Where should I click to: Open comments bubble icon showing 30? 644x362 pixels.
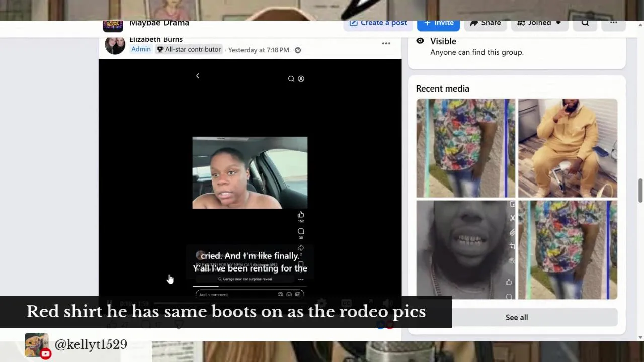pos(301,231)
